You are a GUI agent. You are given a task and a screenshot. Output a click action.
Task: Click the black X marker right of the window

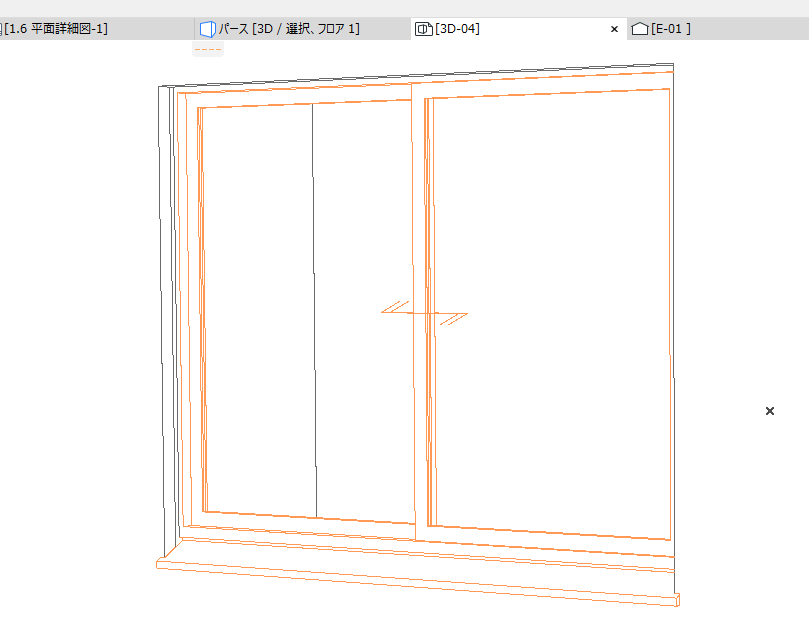(x=770, y=411)
